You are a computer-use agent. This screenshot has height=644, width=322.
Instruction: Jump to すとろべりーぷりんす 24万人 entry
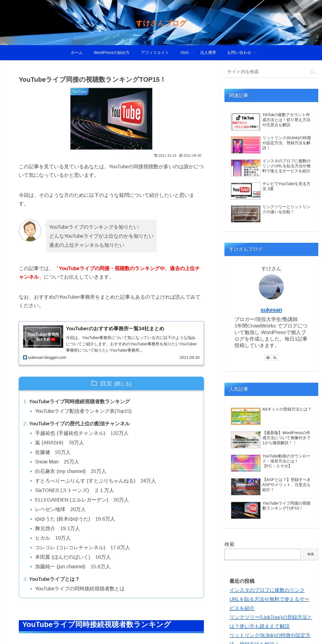coord(96,481)
